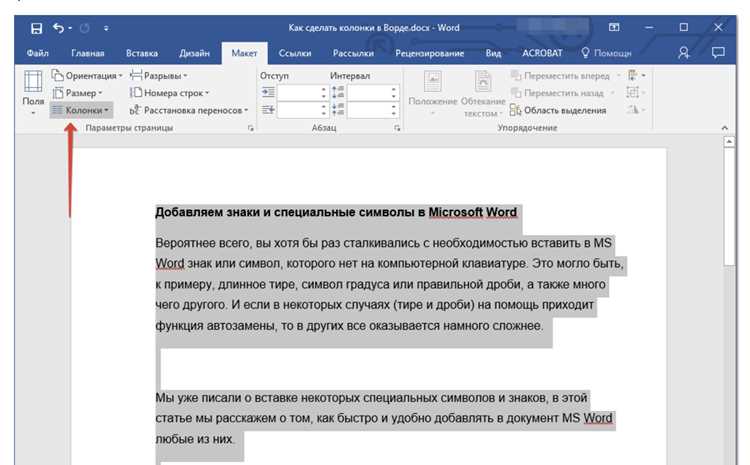Image resolution: width=750 pixels, height=465 pixels.
Task: Click the Отступ label
Action: (274, 76)
